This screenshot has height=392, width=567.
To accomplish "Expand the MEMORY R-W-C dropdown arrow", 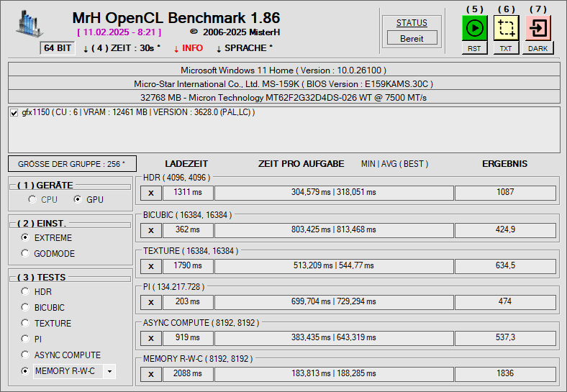I will (109, 371).
